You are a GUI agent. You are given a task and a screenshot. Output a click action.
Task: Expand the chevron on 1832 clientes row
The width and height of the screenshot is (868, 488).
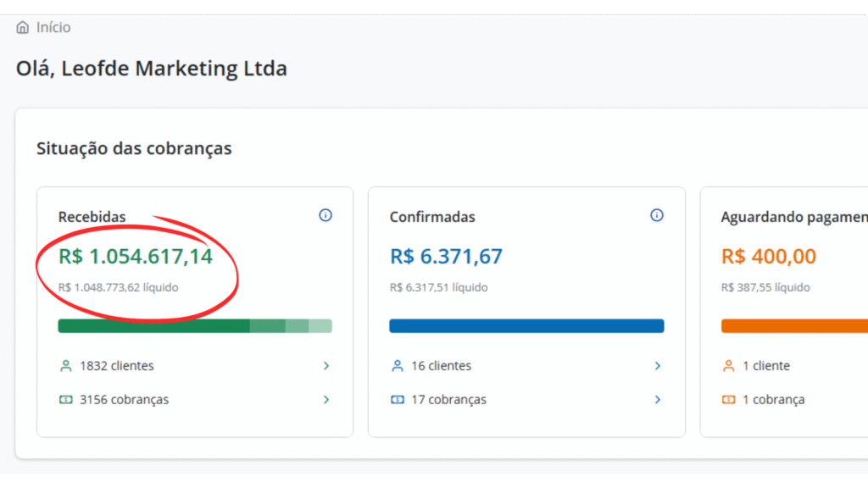[x=326, y=366]
